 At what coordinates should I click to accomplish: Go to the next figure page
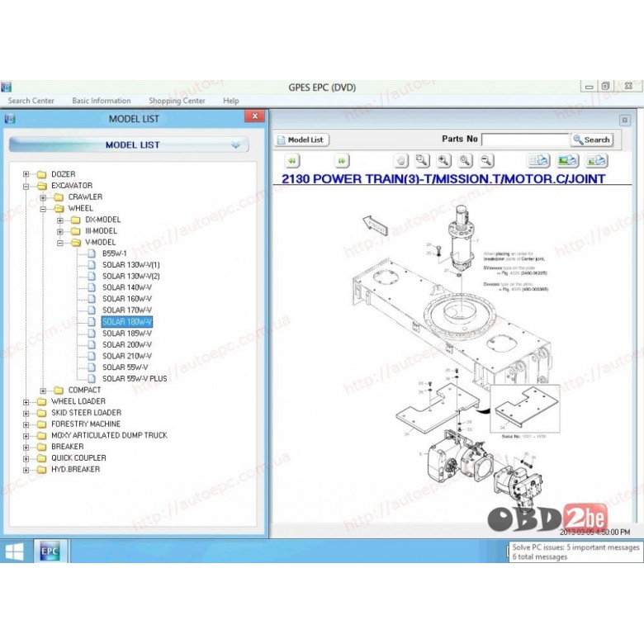(x=341, y=161)
